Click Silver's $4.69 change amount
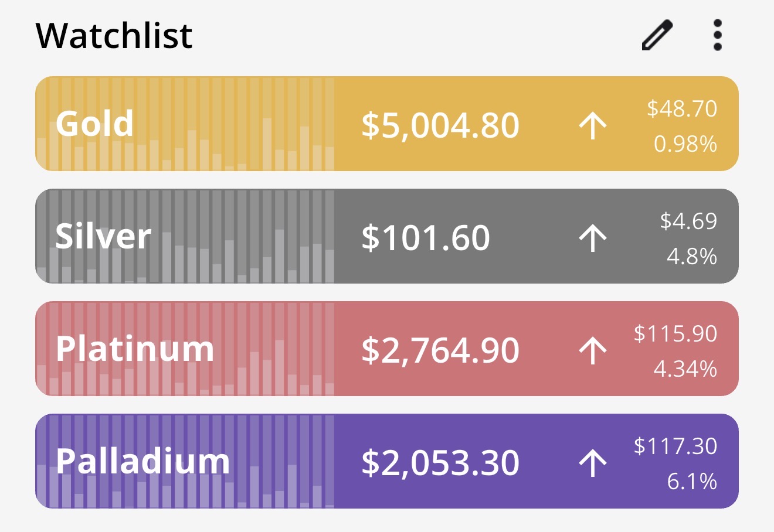Screen dimensions: 774x532 [x=688, y=221]
